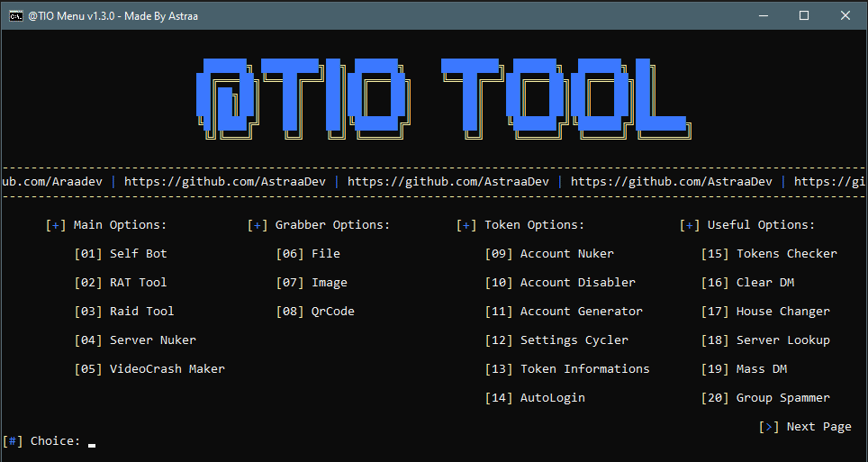868x462 pixels.
Task: Choose the [16] Clear DM entry
Action: [747, 283]
